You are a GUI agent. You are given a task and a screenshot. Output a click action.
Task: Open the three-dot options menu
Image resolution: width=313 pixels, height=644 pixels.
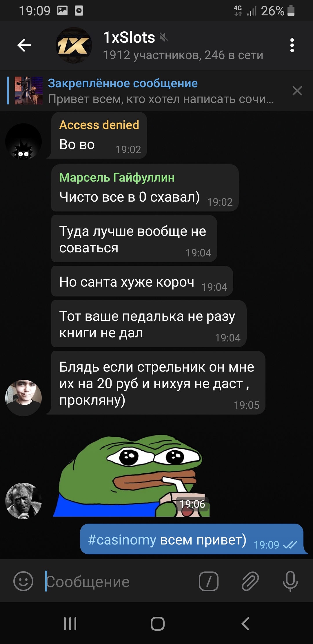tap(292, 45)
